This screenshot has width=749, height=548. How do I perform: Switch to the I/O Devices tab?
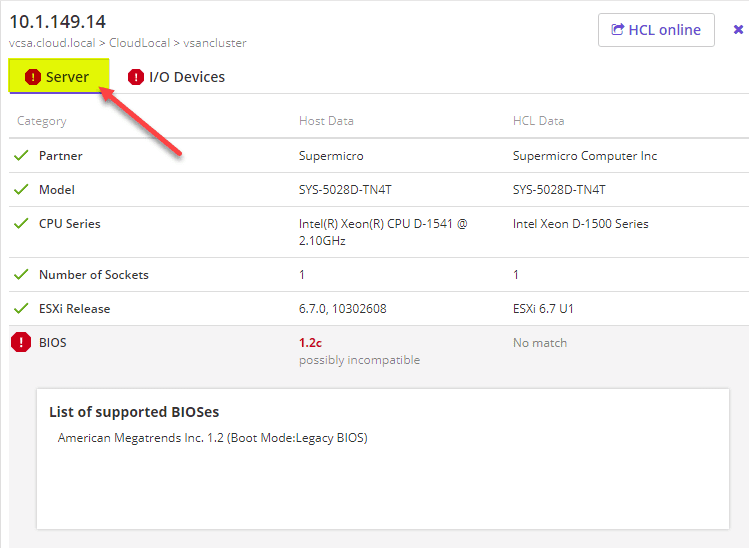click(x=187, y=77)
